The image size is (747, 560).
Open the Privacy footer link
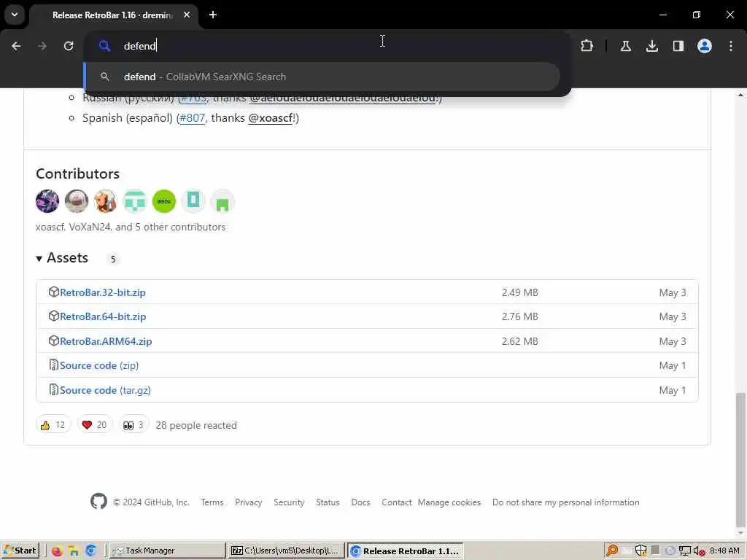(x=248, y=502)
